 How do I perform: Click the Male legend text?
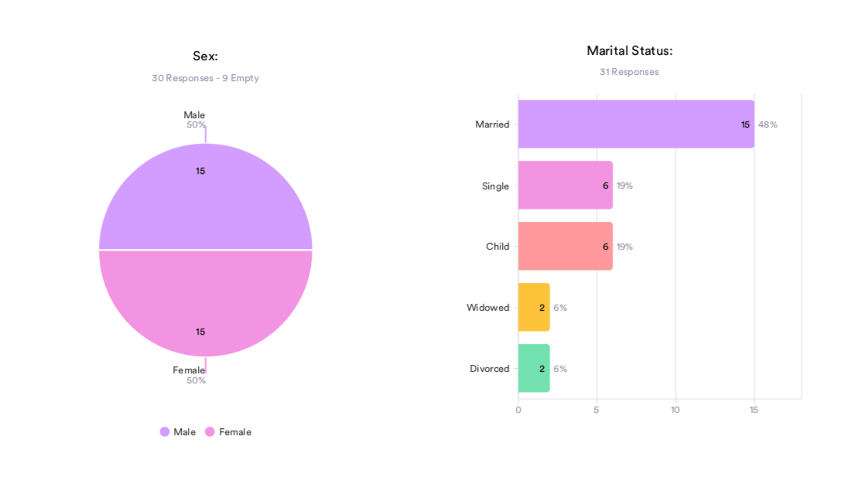tap(185, 432)
